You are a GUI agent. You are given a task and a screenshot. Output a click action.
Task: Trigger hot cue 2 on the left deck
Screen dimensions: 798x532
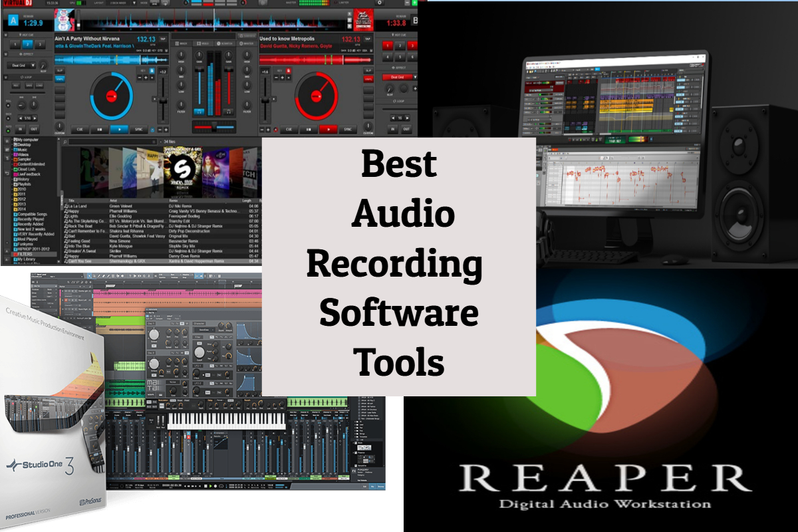[27, 45]
